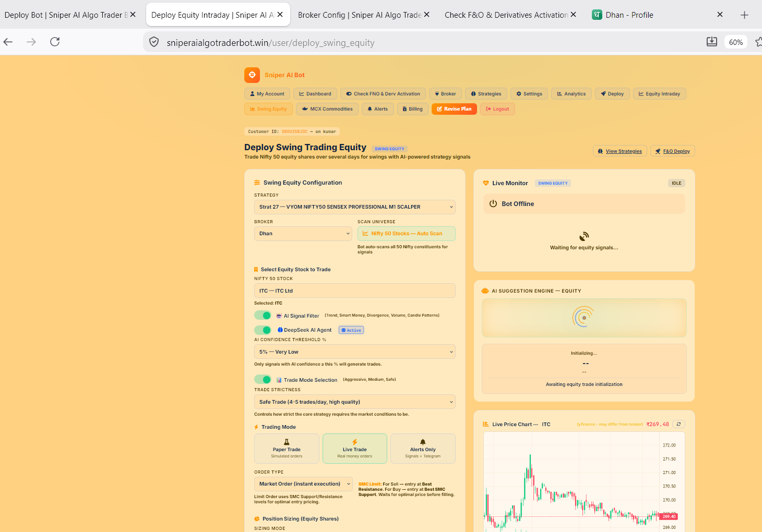762x532 pixels.
Task: Open the Analytics menu item
Action: (x=571, y=94)
